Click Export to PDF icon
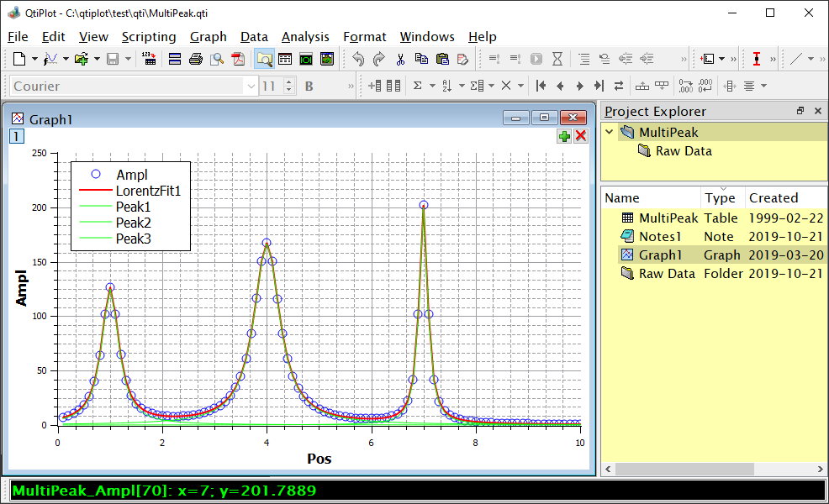 tap(239, 59)
